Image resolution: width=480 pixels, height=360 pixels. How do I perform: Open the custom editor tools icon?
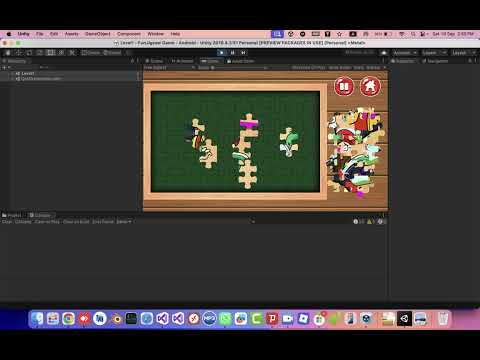click(72, 53)
